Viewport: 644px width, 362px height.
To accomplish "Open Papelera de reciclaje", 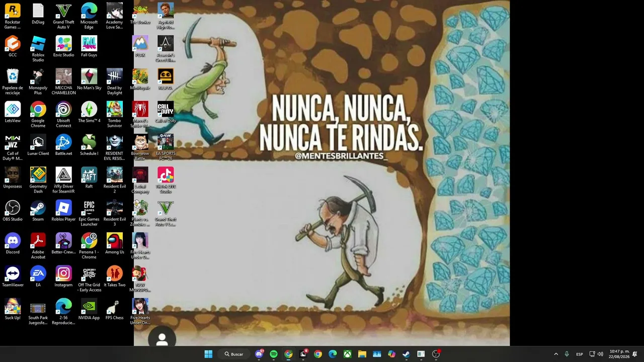I will coord(13,82).
